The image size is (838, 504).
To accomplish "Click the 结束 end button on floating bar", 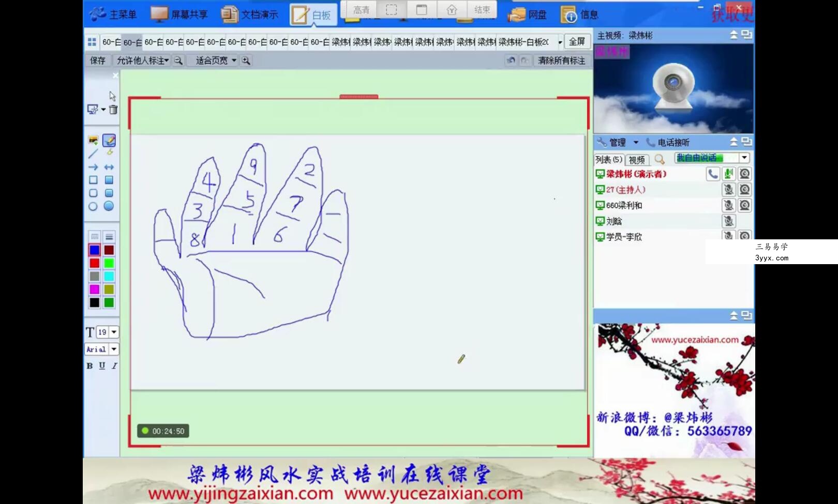I will tap(482, 10).
